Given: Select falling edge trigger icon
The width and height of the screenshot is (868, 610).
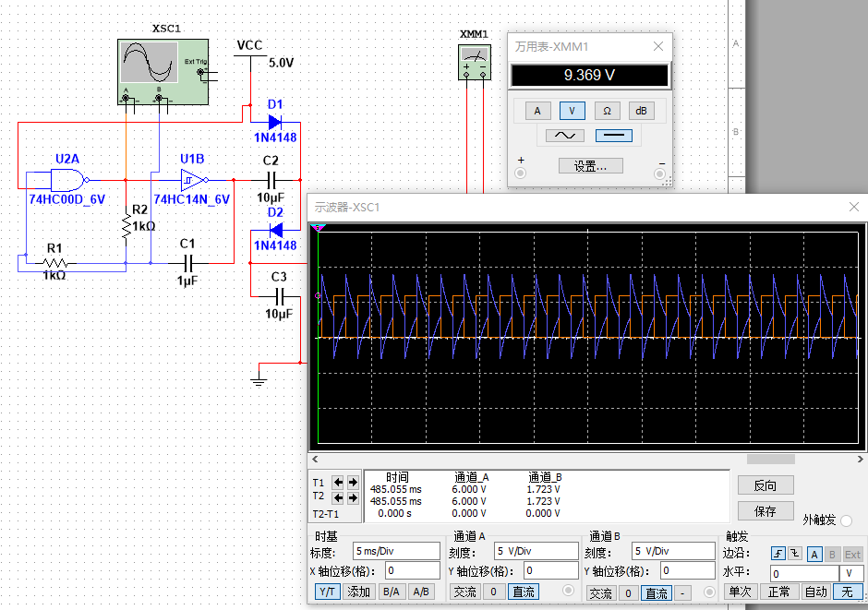Looking at the screenshot, I should point(794,554).
